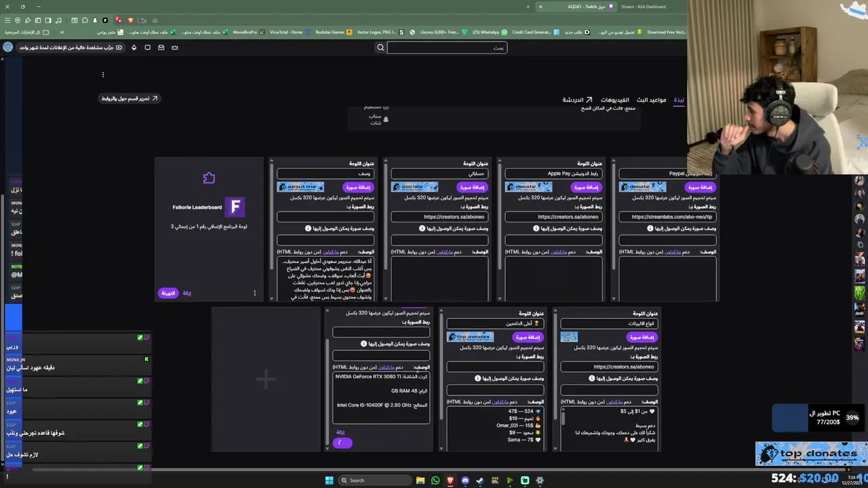Image resolution: width=868 pixels, height=488 pixels.
Task: Click the edit About section and links button
Action: (130, 98)
